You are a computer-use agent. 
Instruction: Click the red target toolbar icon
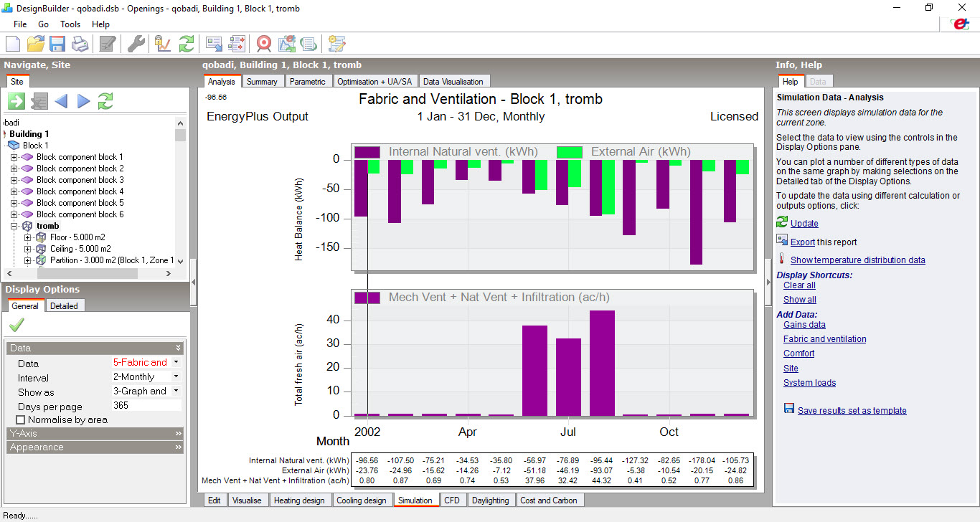264,44
